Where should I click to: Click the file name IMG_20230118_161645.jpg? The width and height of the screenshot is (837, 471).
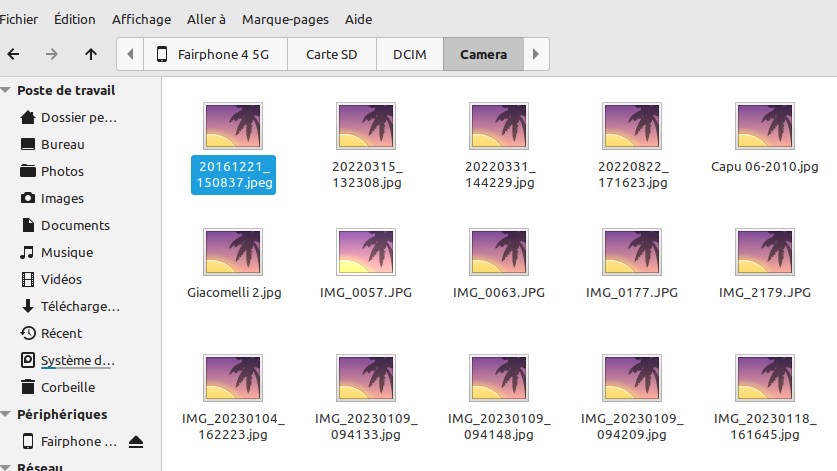(x=765, y=427)
